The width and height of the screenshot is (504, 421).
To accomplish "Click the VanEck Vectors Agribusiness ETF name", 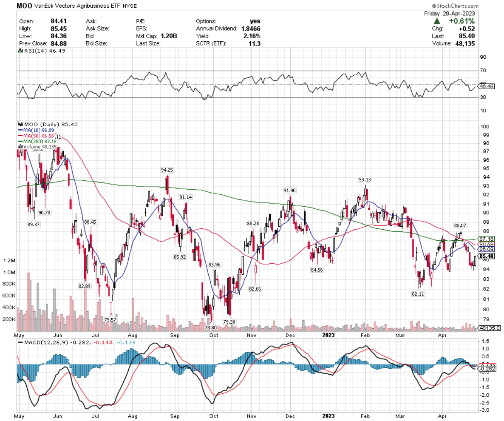I will pos(77,6).
